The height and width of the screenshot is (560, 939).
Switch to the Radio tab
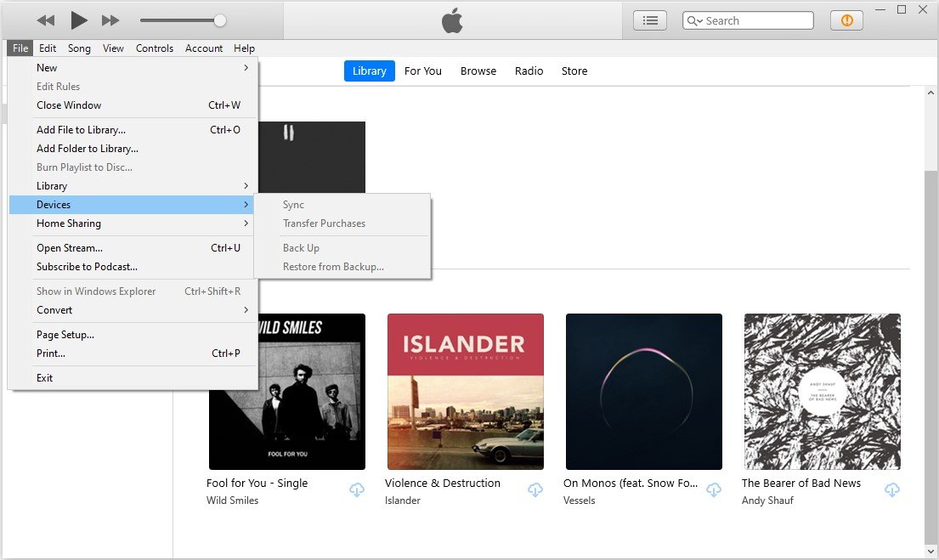coord(529,71)
